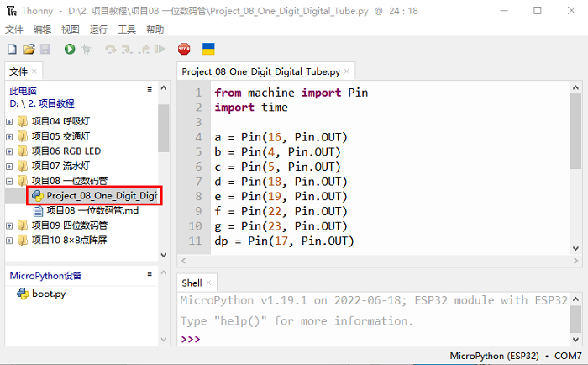This screenshot has width=588, height=365.
Task: Click the file tree vertical scrollbar
Action: pos(163,126)
